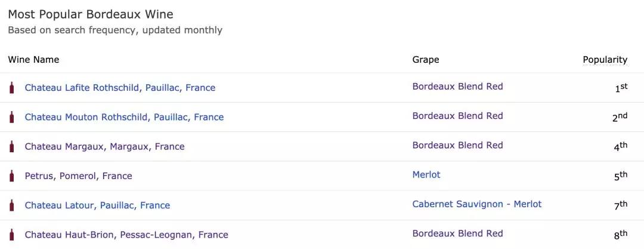
Task: Select Bordeaux Blend Red grape for Mouton
Action: coord(457,116)
